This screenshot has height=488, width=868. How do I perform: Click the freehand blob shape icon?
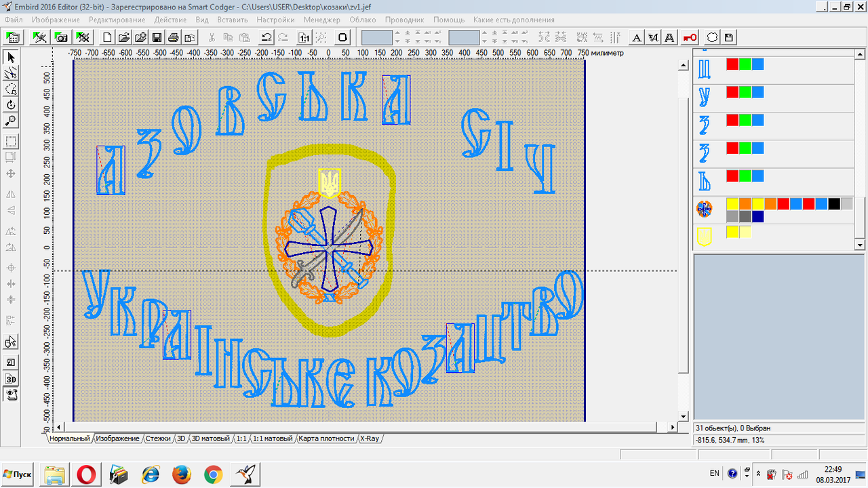[x=713, y=37]
